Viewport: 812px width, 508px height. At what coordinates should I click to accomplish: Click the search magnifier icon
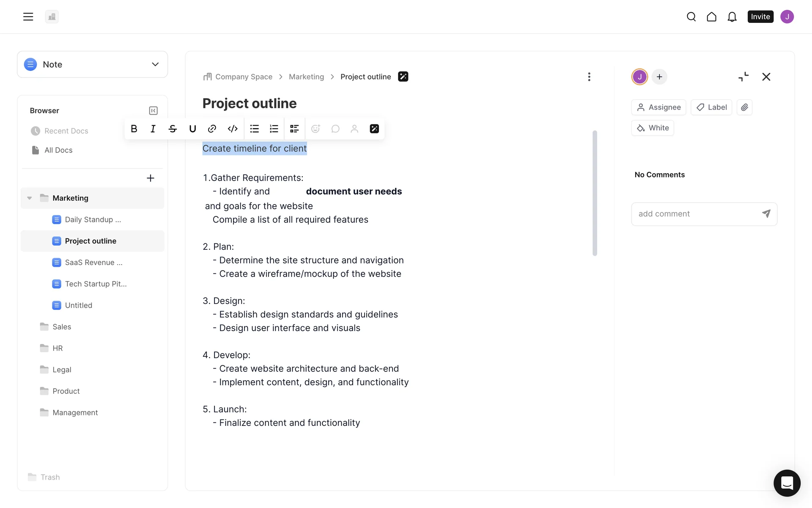point(691,17)
